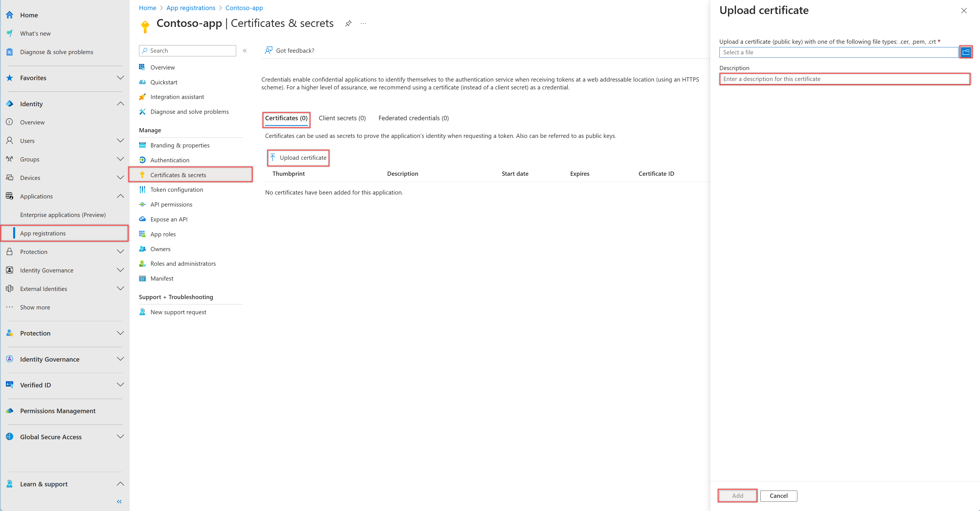
Task: Collapse the Identity section
Action: pos(120,103)
